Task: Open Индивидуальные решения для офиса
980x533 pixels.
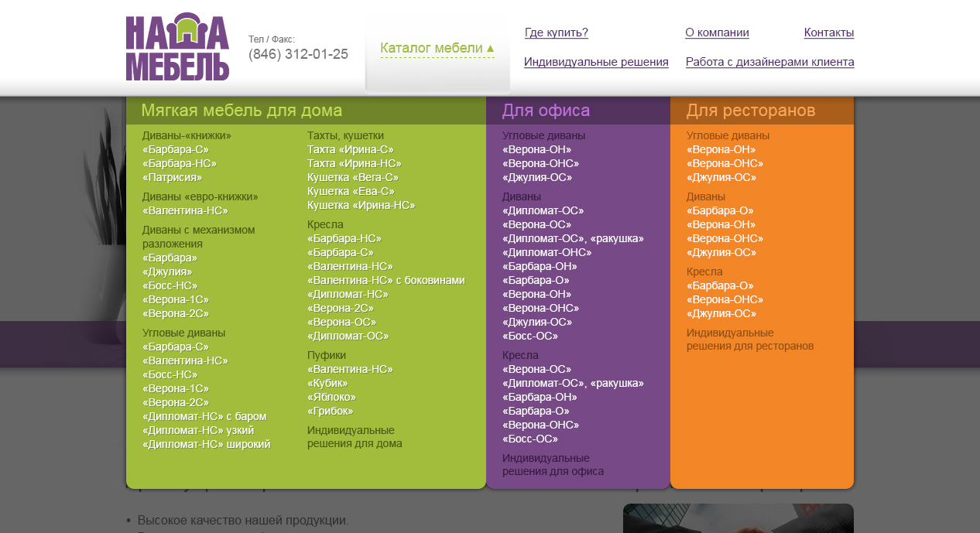Action: point(553,465)
